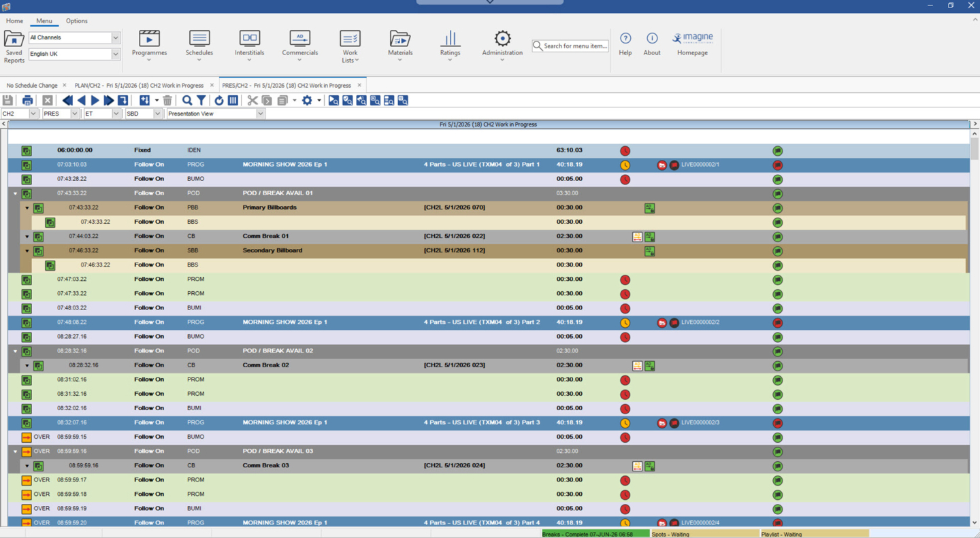Click the Filter funnel toolbar icon
Screen dimensions: 980x538
point(201,100)
